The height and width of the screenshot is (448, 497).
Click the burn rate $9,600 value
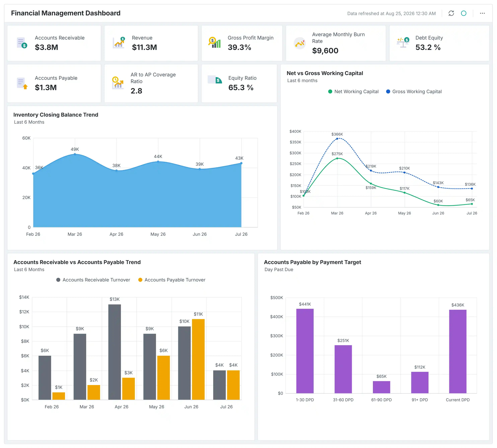coord(325,51)
